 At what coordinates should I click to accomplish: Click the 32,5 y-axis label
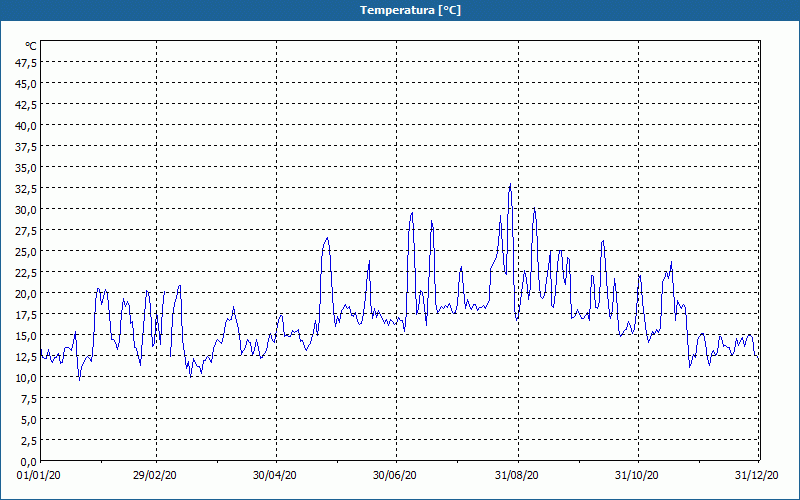coord(27,189)
